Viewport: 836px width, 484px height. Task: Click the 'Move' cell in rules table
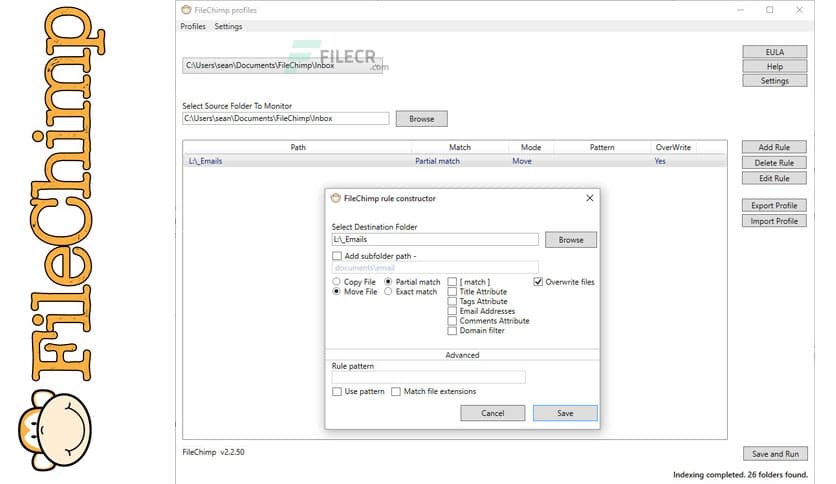522,161
